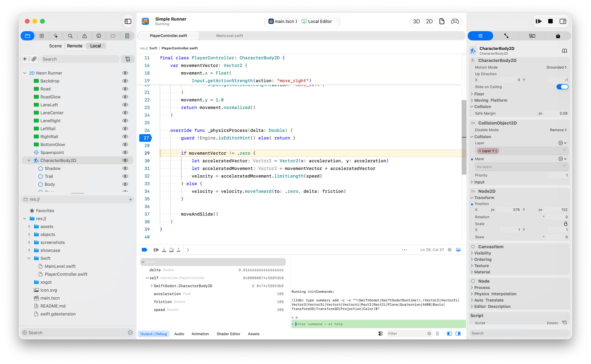The height and width of the screenshot is (364, 591).
Task: Open Disable Mode Remove dropdown
Action: click(x=558, y=130)
